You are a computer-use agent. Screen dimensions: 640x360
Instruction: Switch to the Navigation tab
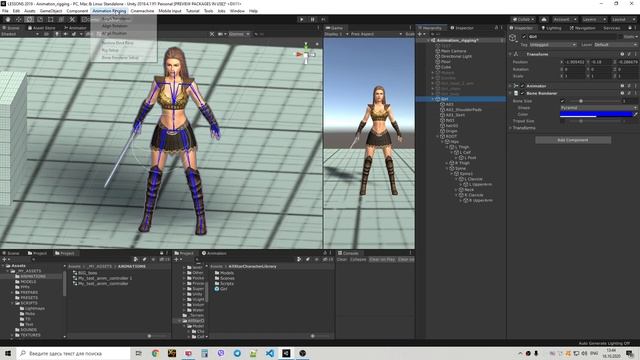pyautogui.click(x=582, y=28)
